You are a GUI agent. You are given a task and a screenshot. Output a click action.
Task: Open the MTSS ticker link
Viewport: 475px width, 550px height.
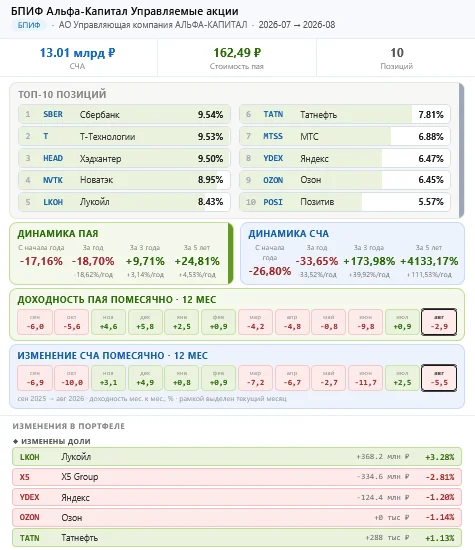pyautogui.click(x=273, y=136)
